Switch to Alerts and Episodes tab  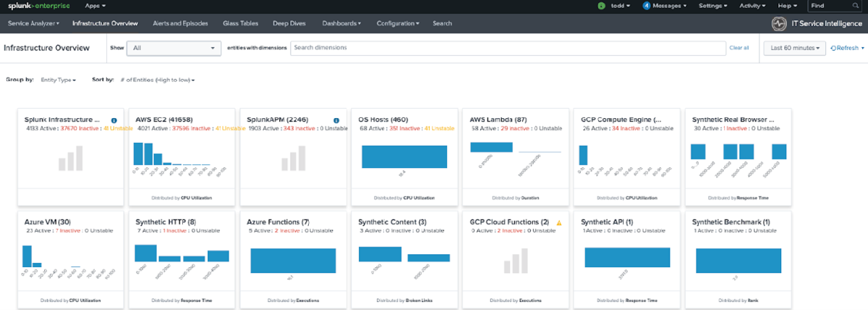point(180,23)
